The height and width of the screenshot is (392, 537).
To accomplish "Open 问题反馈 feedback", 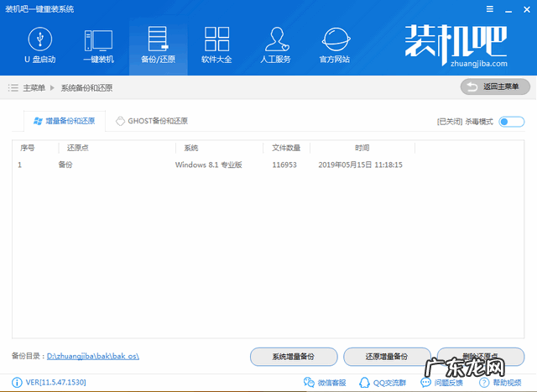I will click(x=441, y=383).
